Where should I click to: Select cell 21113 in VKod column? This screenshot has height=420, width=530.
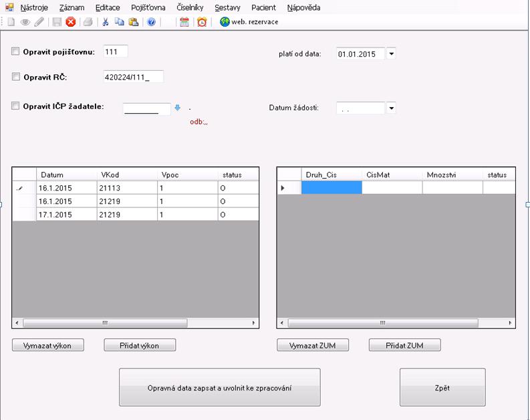point(127,188)
